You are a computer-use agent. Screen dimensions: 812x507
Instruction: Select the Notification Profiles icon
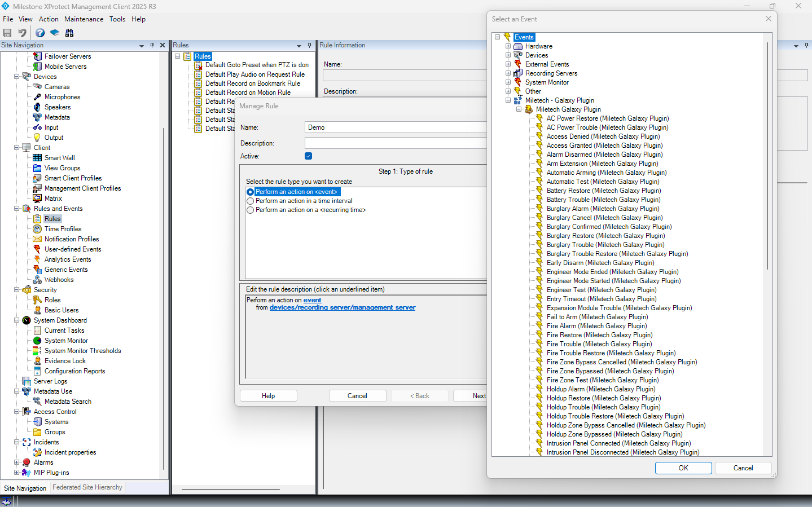(x=37, y=239)
